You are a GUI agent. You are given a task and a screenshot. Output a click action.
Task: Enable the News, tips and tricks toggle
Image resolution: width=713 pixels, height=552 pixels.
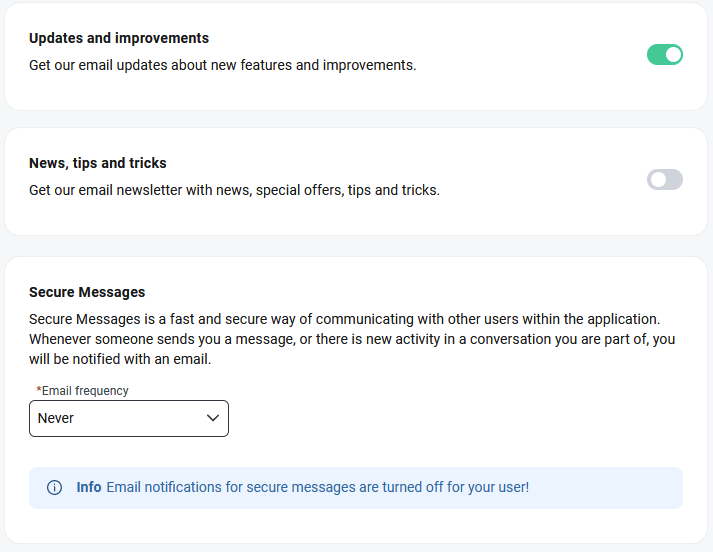point(664,179)
